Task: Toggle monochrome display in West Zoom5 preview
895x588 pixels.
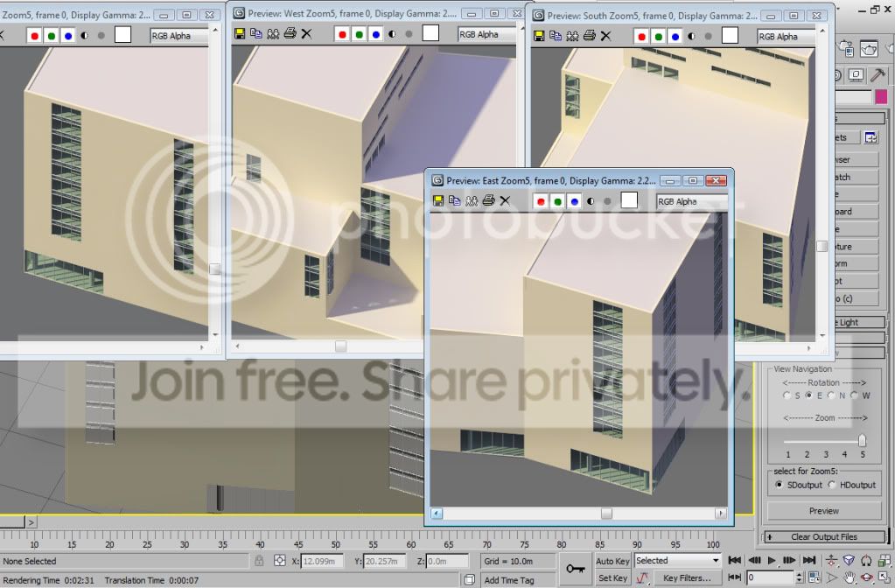Action: [409, 34]
